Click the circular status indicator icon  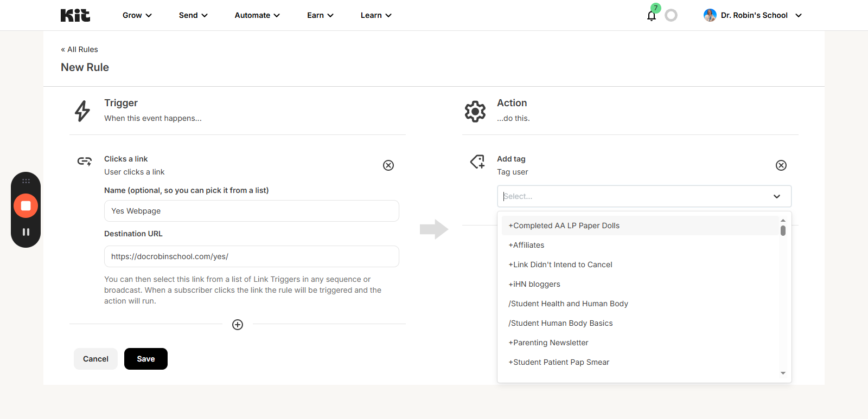click(x=671, y=16)
